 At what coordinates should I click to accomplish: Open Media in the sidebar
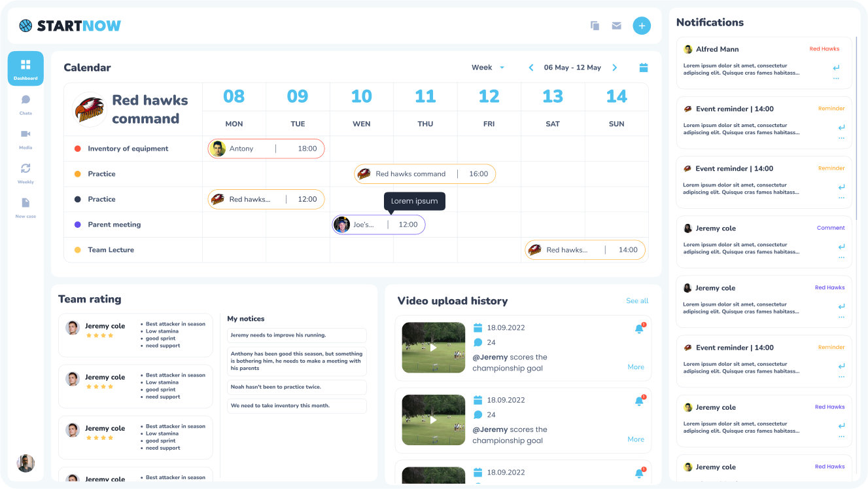[x=26, y=137]
